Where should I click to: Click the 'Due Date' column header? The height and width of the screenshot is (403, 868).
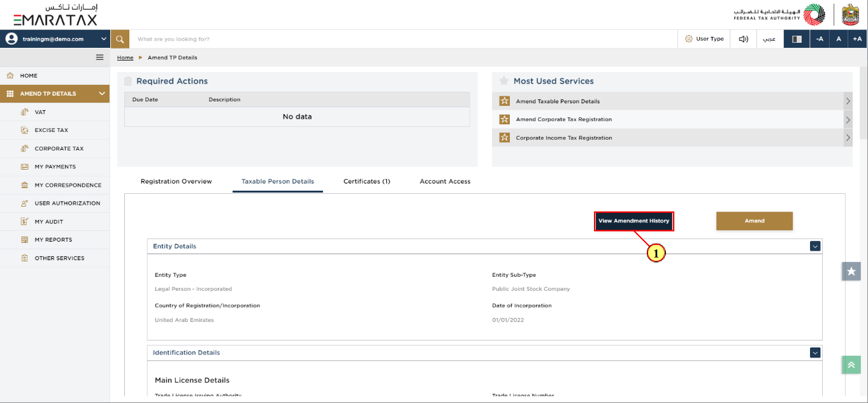[145, 99]
